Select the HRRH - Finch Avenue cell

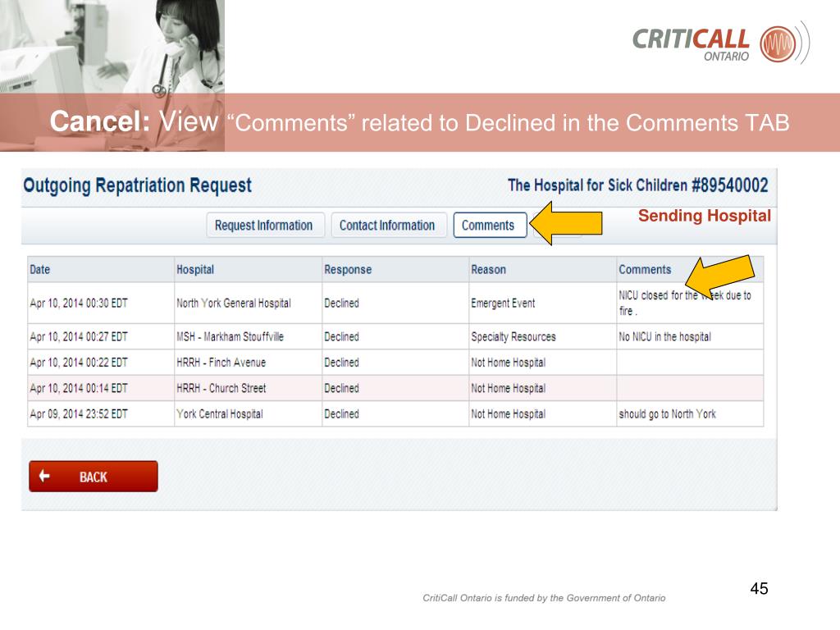tap(221, 363)
